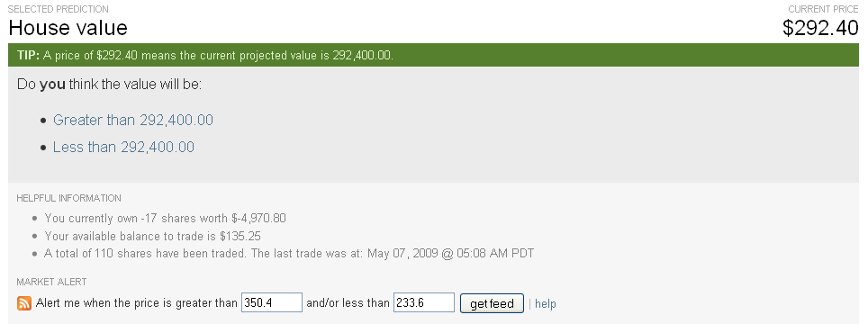The image size is (868, 324).
Task: Click the total 110 shares traded line
Action: (x=289, y=254)
